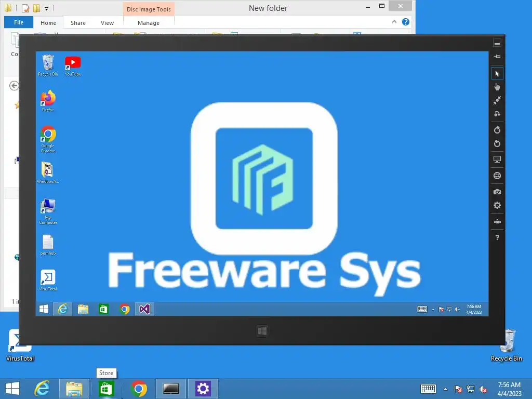
Task: Switch to View tab in Explorer
Action: (107, 23)
